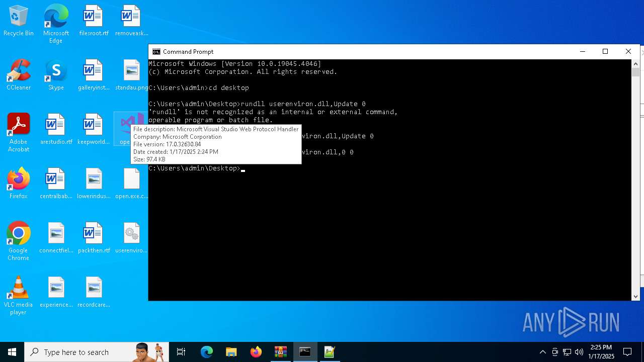Open File Explorer from the taskbar
This screenshot has width=644, height=362.
pos(231,352)
